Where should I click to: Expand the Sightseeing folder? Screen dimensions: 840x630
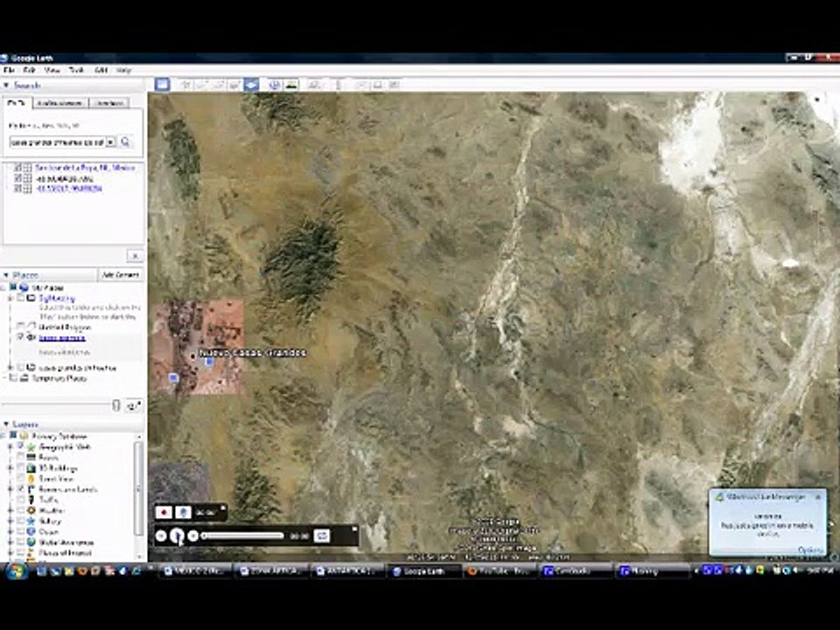tap(10, 298)
